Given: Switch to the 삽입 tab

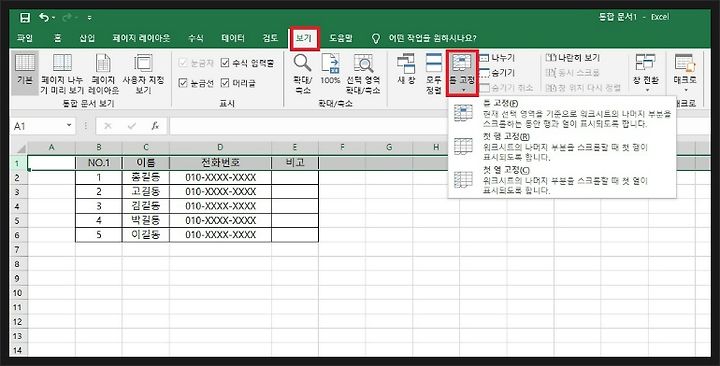Looking at the screenshot, I should pyautogui.click(x=87, y=38).
